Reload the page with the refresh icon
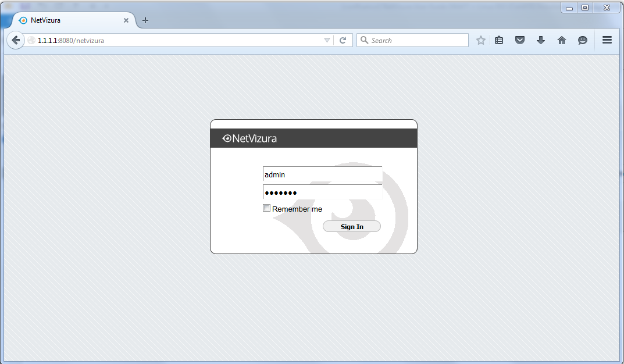This screenshot has width=624, height=364. coord(343,40)
